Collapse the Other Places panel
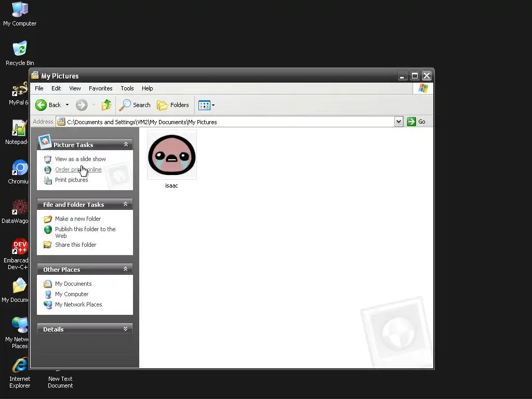The width and height of the screenshot is (532, 399). click(125, 269)
